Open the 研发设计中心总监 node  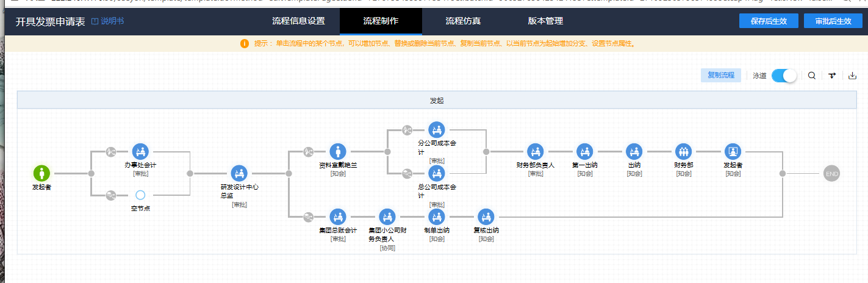(x=239, y=174)
